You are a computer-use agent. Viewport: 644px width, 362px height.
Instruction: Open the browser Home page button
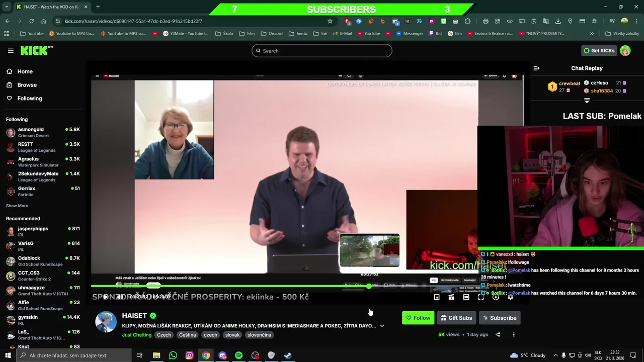coord(43,21)
